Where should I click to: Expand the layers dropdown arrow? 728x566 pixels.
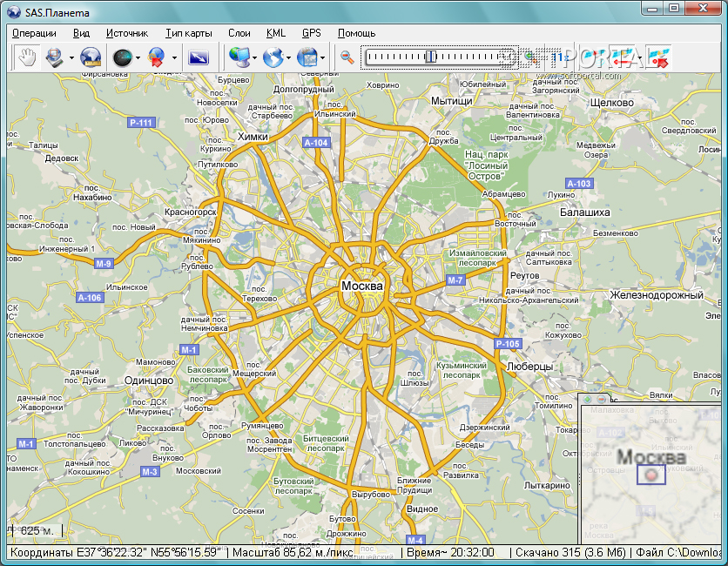coord(323,58)
